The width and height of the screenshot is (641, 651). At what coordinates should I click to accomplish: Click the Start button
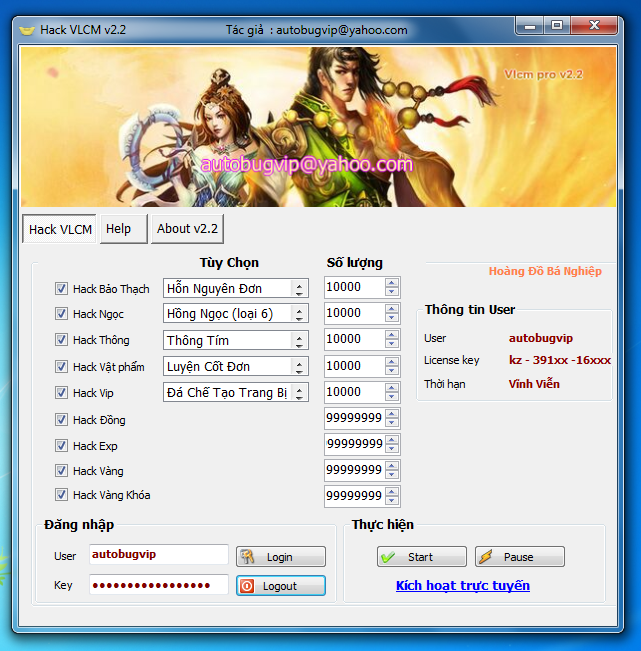coord(422,557)
